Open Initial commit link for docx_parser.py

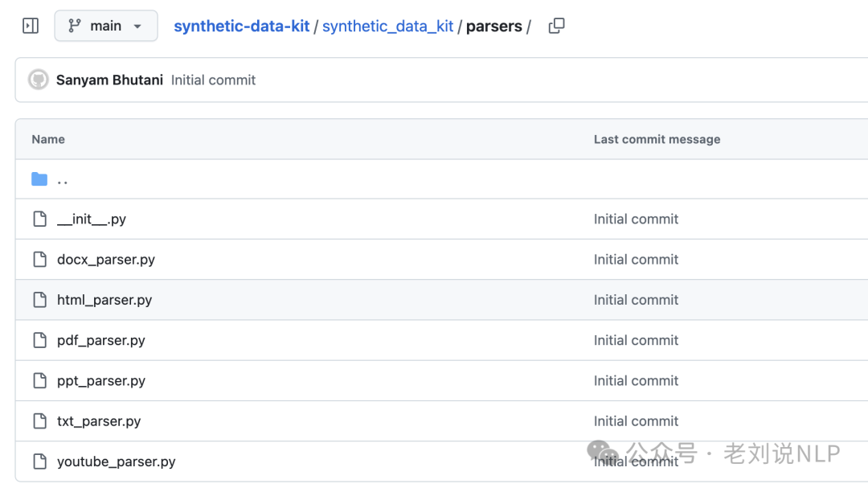(636, 259)
